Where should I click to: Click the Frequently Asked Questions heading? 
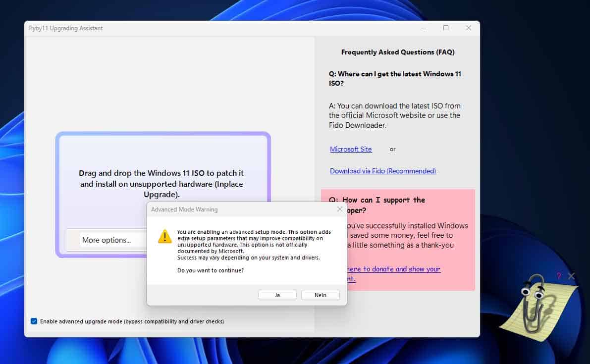(x=398, y=52)
